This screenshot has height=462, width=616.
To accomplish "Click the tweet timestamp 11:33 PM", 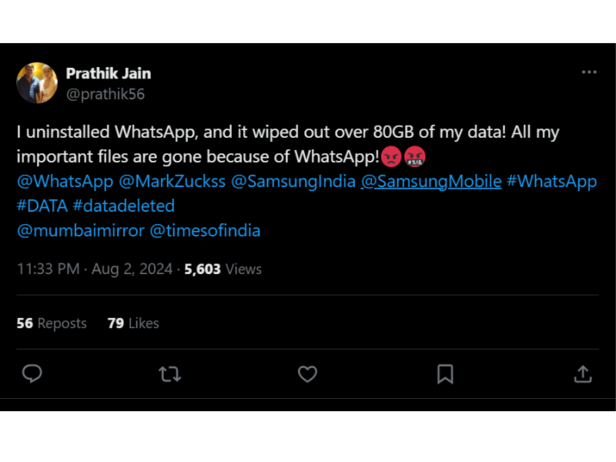I will (48, 269).
